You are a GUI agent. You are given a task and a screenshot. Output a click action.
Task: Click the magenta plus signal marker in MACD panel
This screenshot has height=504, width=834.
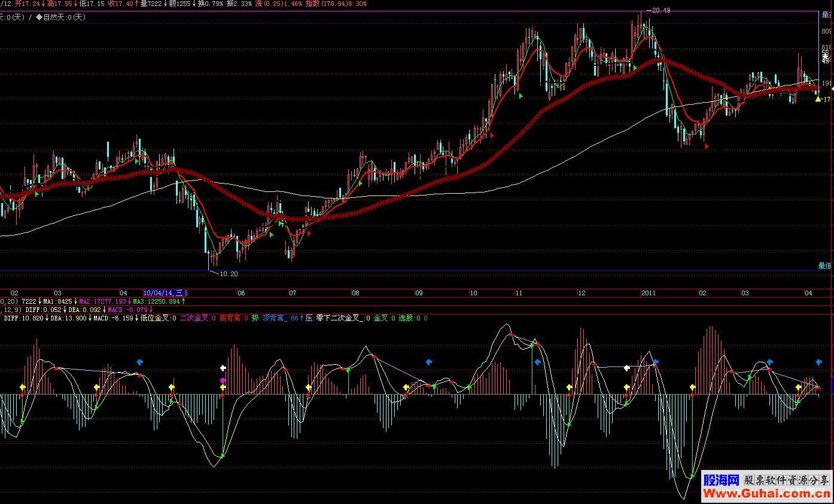pos(223,380)
